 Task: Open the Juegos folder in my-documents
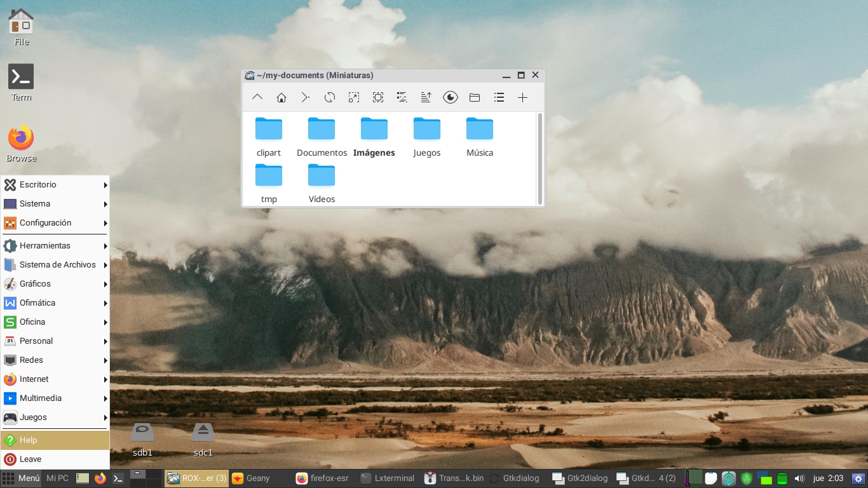[x=427, y=137]
